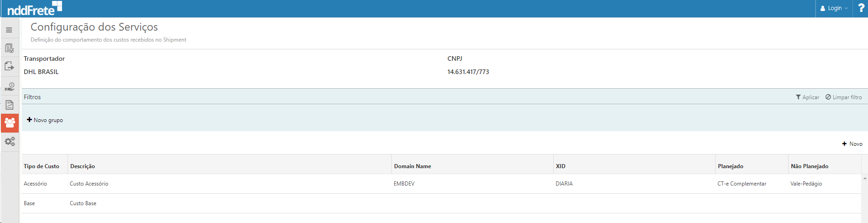Click the help question mark icon
The height and width of the screenshot is (223, 868).
pos(861,8)
